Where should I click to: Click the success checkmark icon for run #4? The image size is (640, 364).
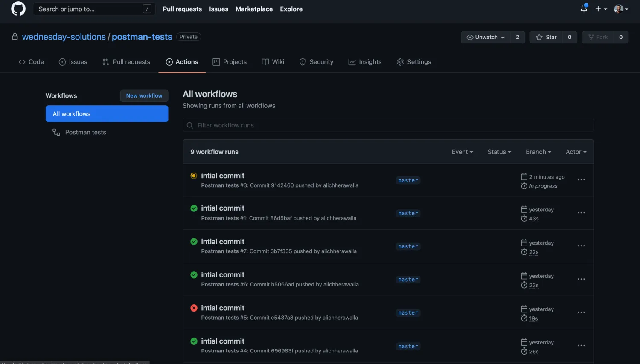(194, 341)
